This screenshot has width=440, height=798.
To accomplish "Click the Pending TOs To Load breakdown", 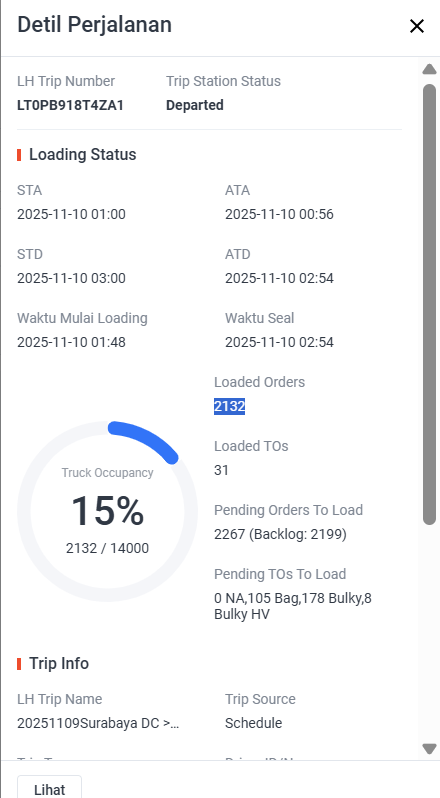I will click(293, 606).
